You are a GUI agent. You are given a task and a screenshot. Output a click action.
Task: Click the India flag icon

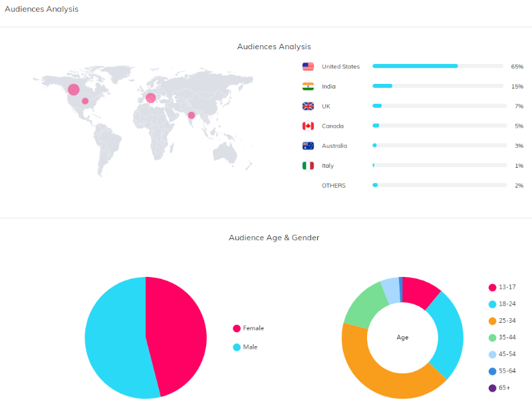tap(308, 87)
